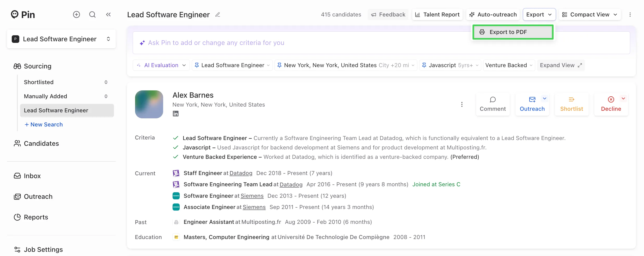Click the Sourcing binoculars icon

pos(17,66)
